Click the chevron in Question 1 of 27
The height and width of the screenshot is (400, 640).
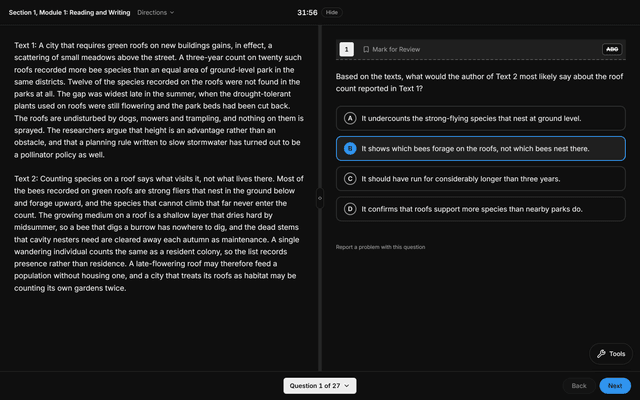coord(347,386)
